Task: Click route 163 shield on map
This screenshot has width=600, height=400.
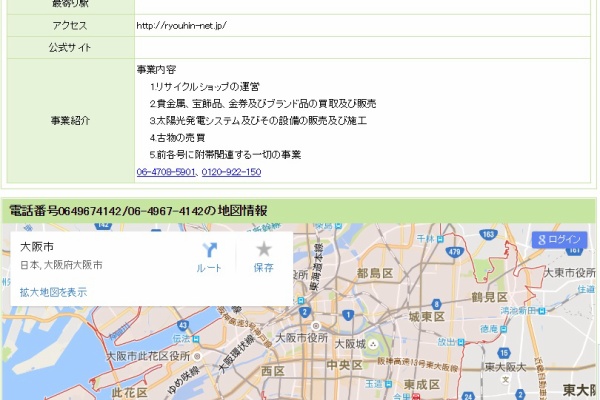Action: (x=488, y=234)
